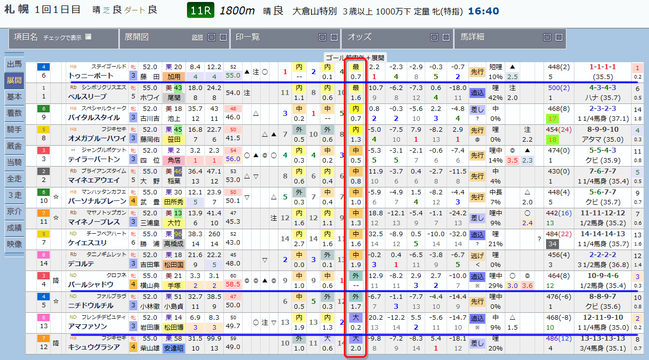Image resolution: width=649 pixels, height=360 pixels.
Task: Click 札幌 venue title
Action: tap(17, 10)
